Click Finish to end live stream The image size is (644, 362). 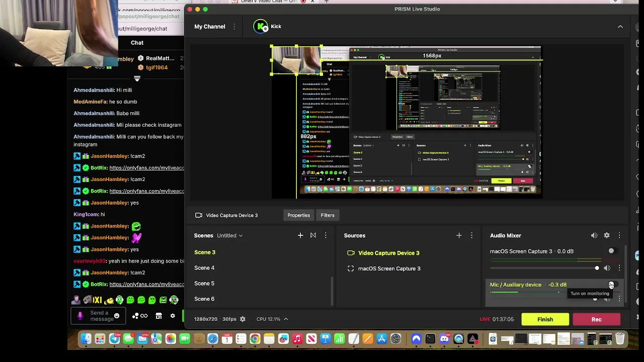545,319
